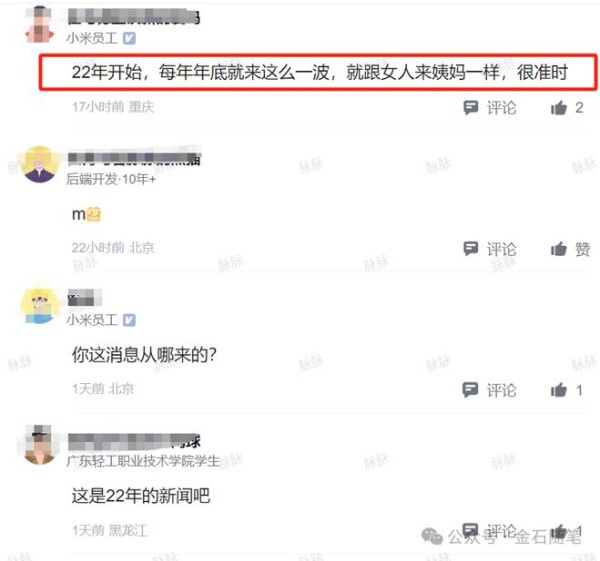Open comment reply on the 重庆 comment

point(489,108)
